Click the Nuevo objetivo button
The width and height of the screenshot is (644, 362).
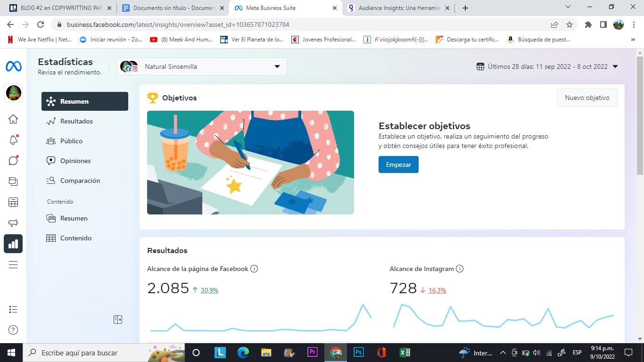pos(587,98)
